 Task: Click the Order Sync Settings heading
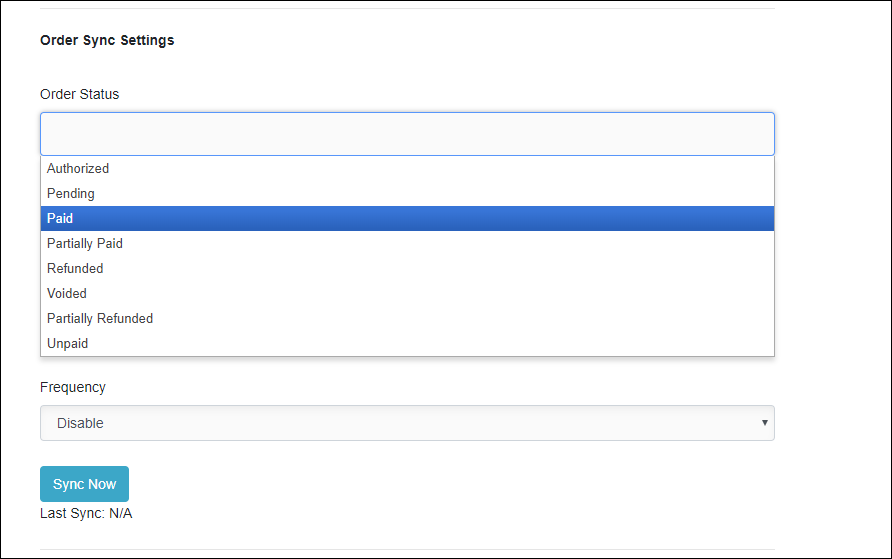tap(107, 41)
